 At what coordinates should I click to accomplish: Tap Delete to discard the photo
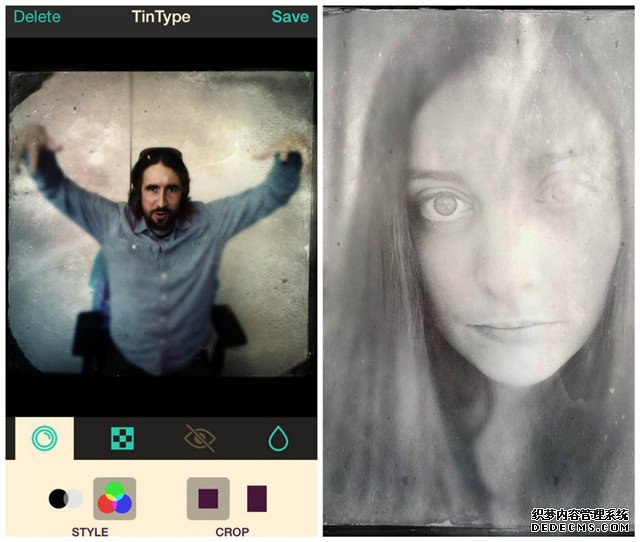point(37,17)
